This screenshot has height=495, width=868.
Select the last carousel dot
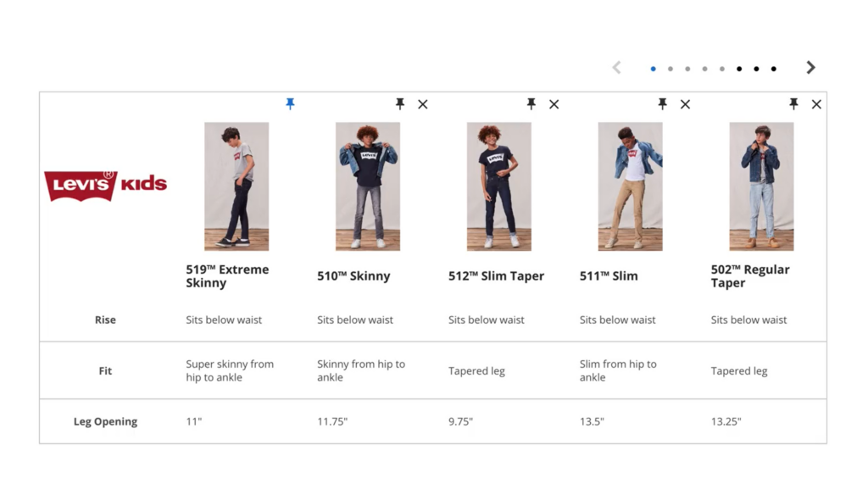click(x=773, y=68)
